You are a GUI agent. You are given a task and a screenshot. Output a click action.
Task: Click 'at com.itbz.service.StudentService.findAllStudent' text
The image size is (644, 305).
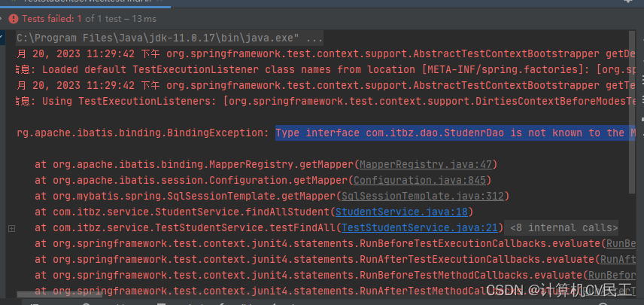(182, 212)
